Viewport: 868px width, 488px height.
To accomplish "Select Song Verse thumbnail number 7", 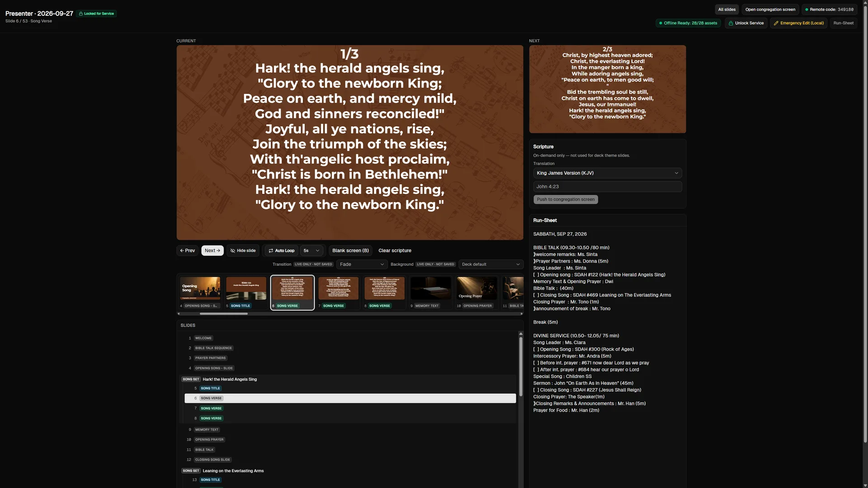I will click(338, 292).
